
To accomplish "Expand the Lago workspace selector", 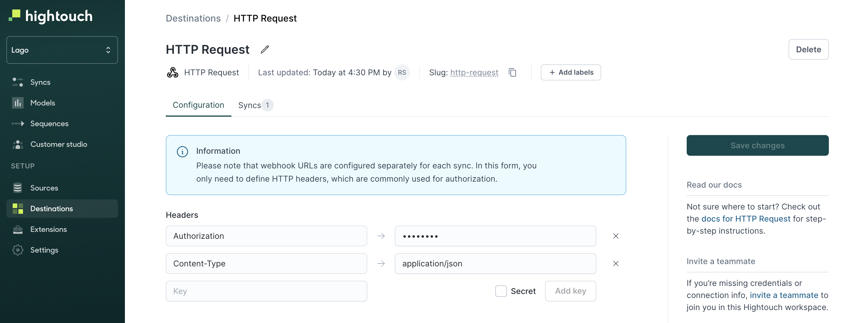I will [x=62, y=50].
